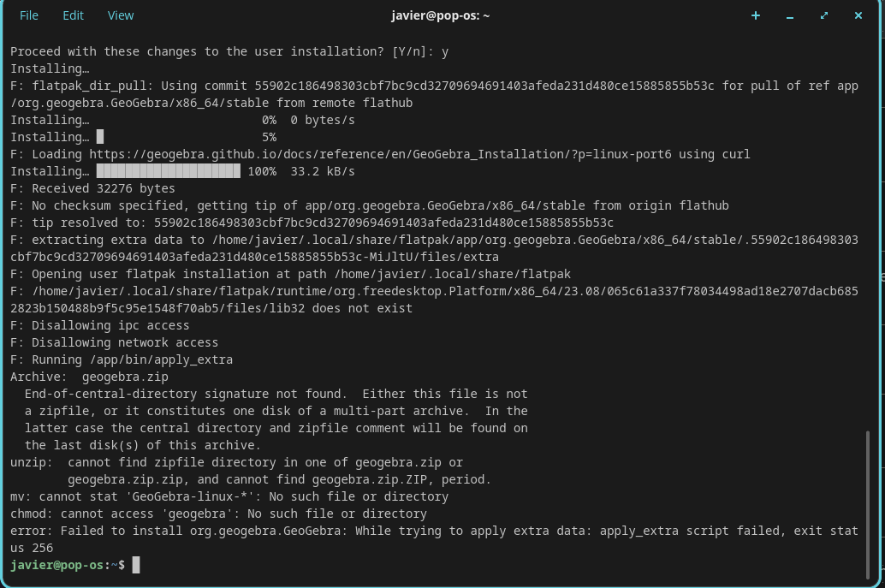Open the View menu
This screenshot has height=588, width=885.
click(121, 15)
